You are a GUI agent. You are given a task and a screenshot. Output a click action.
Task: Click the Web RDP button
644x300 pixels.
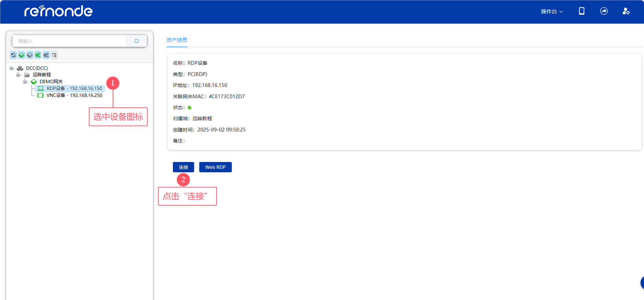point(215,167)
